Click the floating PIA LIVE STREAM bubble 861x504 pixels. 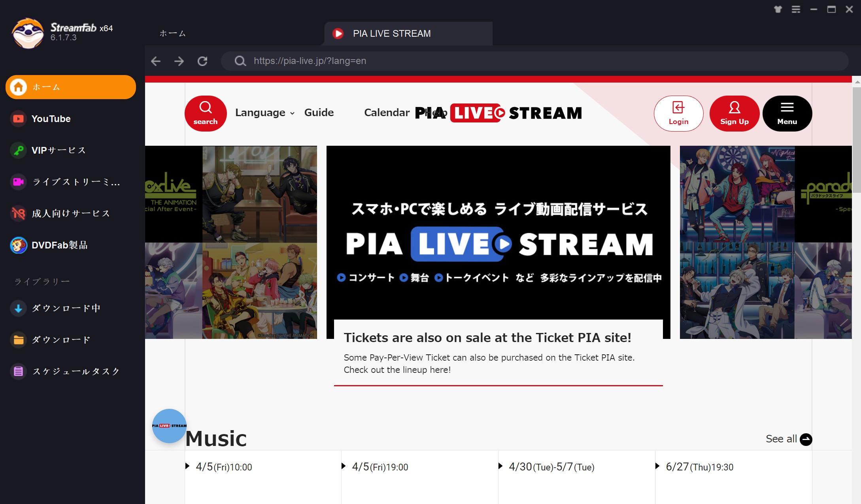coord(169,426)
